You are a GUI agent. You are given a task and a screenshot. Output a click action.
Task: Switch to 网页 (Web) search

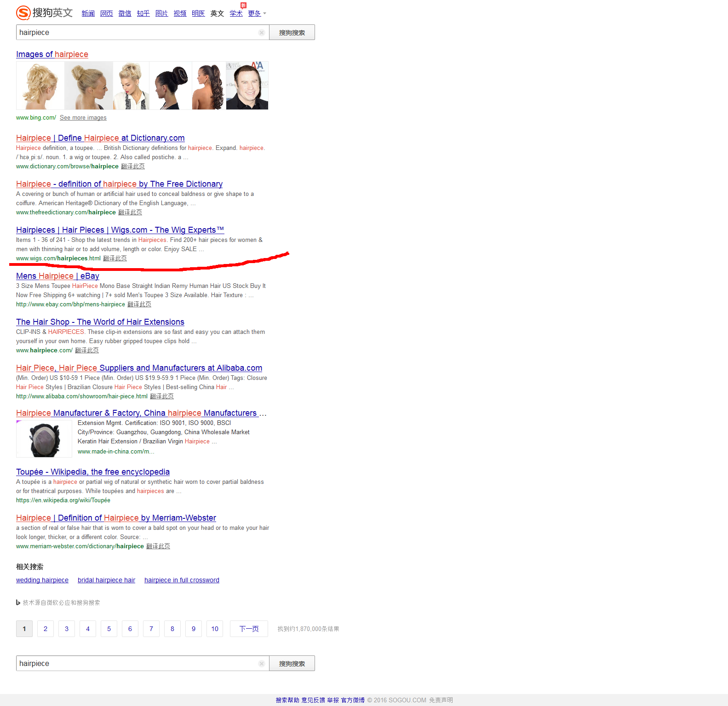pos(106,13)
